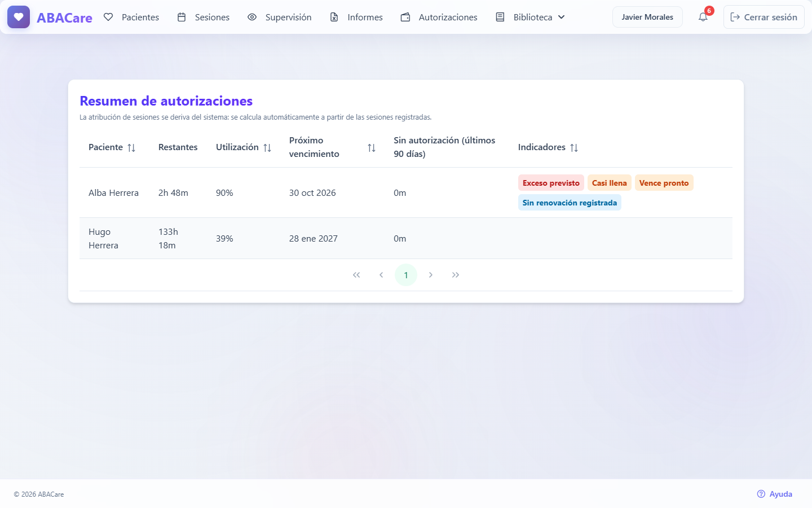Click the calendar icon beside Sesiones
Image resolution: width=812 pixels, height=508 pixels.
click(182, 17)
